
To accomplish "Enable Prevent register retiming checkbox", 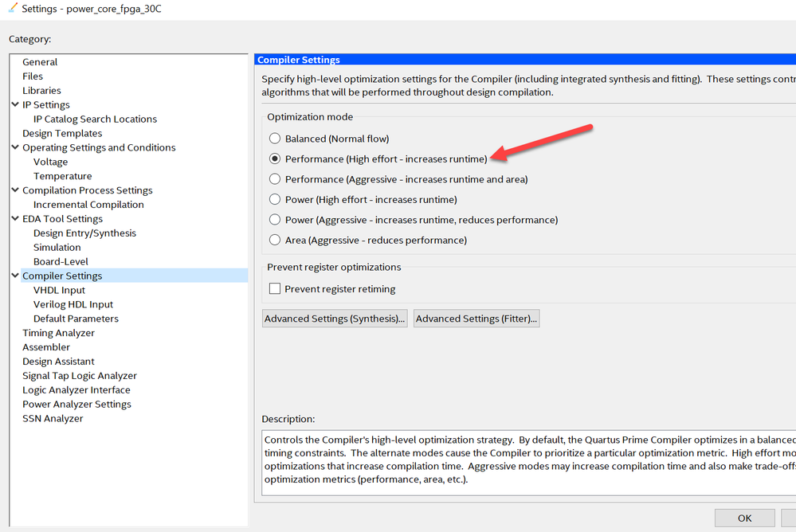I will [x=275, y=289].
